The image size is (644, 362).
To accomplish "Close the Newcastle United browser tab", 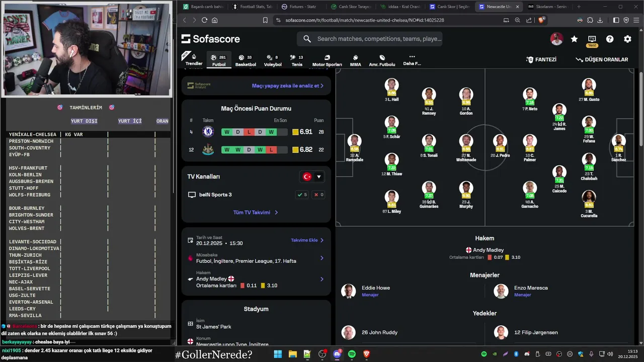I will click(x=517, y=7).
